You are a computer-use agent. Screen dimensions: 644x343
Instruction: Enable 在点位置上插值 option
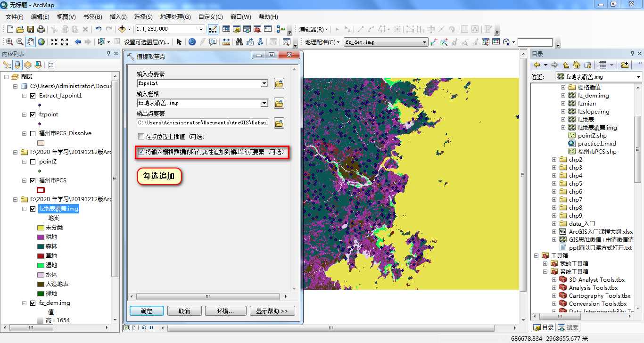(140, 136)
